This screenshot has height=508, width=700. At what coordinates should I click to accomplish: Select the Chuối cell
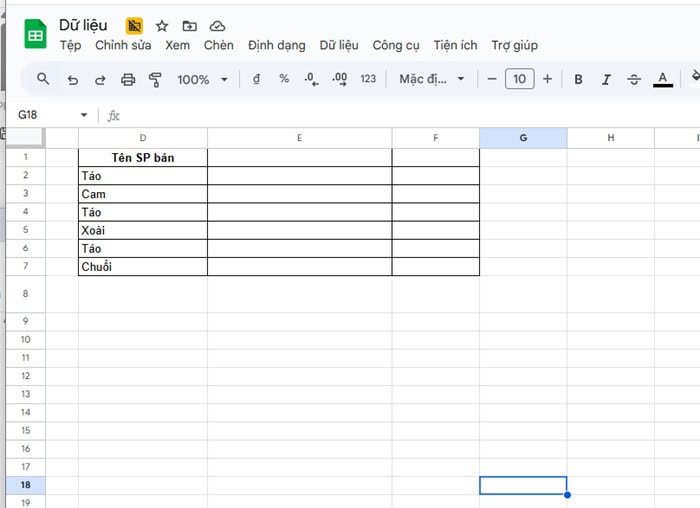click(143, 266)
